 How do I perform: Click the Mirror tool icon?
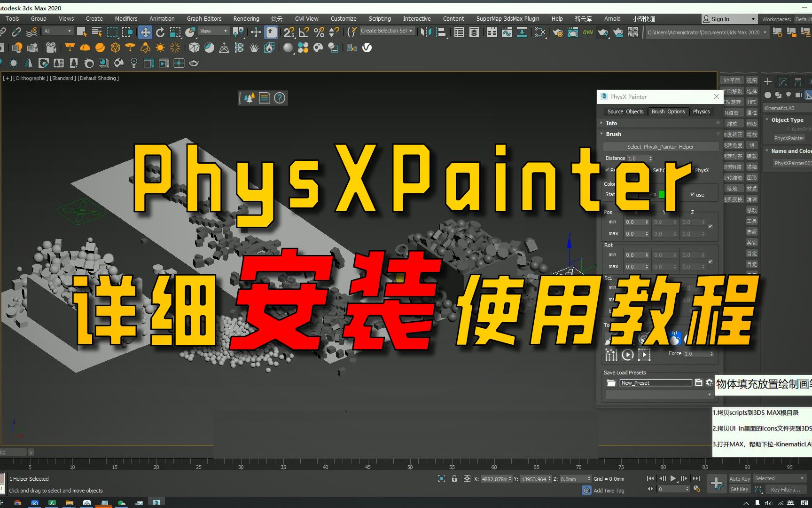coord(426,32)
